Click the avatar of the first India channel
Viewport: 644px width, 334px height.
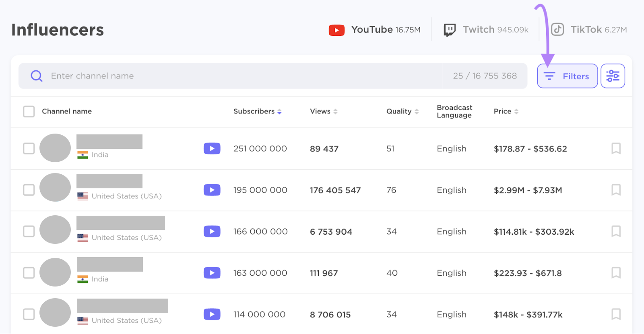coord(55,148)
